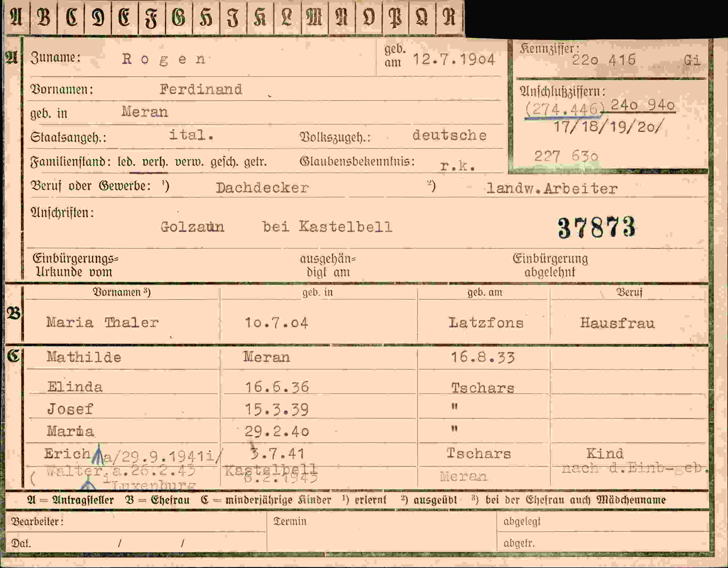Select the alphabet tab letter A
Viewport: 728px width, 568px height.
(16, 17)
